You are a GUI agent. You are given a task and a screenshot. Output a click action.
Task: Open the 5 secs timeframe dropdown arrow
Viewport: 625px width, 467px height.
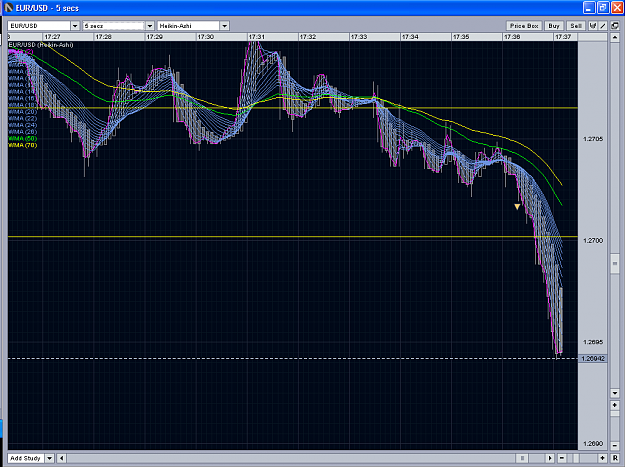(x=150, y=26)
